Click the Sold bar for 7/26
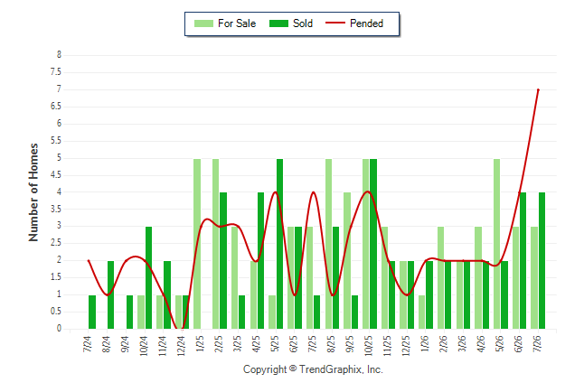The image size is (584, 392). click(x=542, y=261)
